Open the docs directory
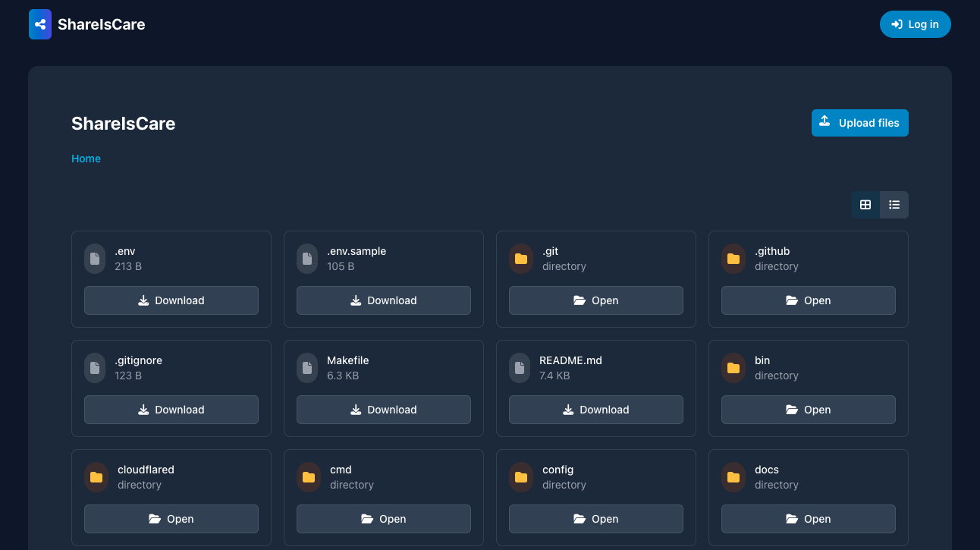Screen dimensions: 980x550 coord(808,519)
